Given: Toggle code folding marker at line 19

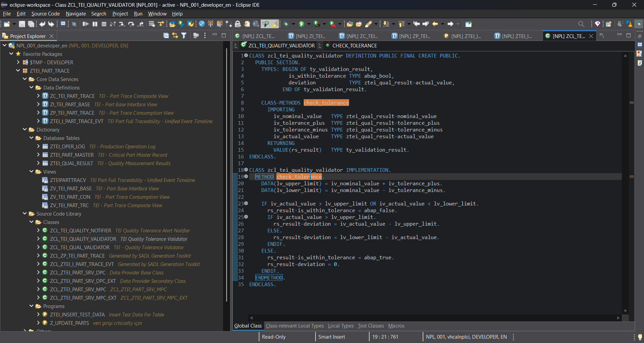Looking at the screenshot, I should pyautogui.click(x=246, y=177).
